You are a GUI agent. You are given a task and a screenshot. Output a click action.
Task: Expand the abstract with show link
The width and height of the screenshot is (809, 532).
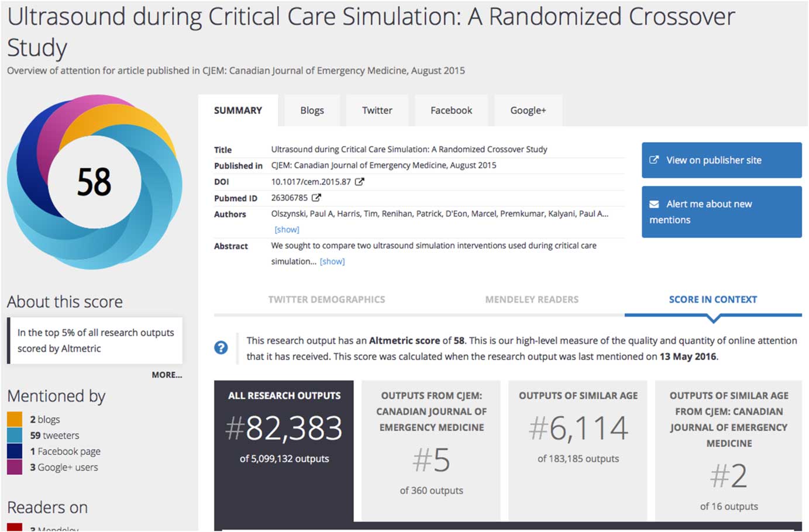coord(332,261)
